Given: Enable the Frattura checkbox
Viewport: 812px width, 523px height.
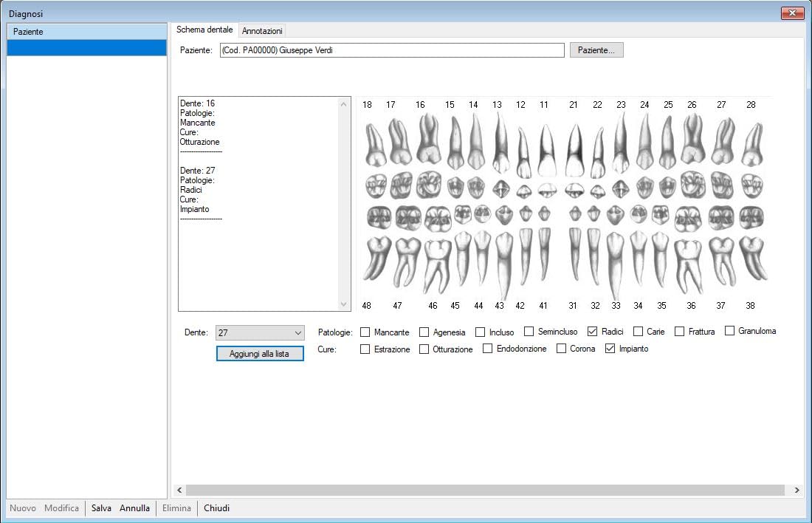Looking at the screenshot, I should click(x=679, y=331).
